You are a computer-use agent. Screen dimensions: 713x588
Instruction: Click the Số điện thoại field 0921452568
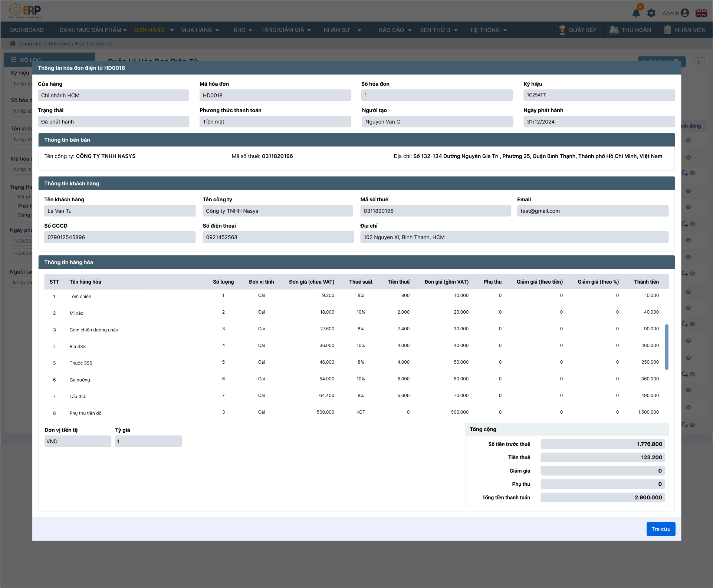pos(278,237)
